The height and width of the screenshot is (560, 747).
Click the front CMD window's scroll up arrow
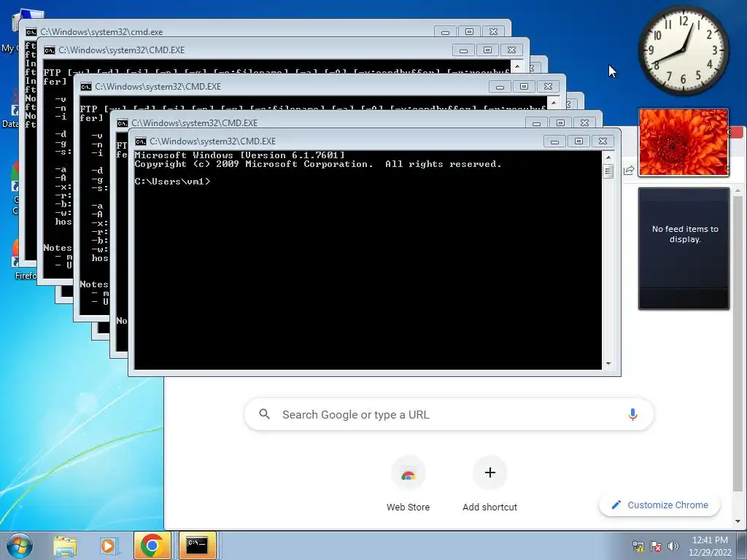tap(608, 157)
